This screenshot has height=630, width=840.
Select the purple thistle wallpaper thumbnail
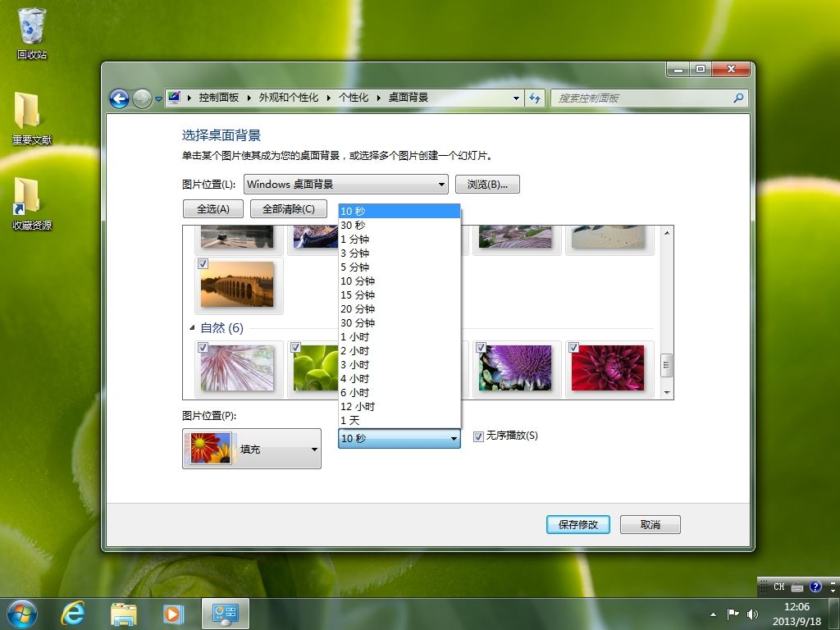pyautogui.click(x=515, y=367)
